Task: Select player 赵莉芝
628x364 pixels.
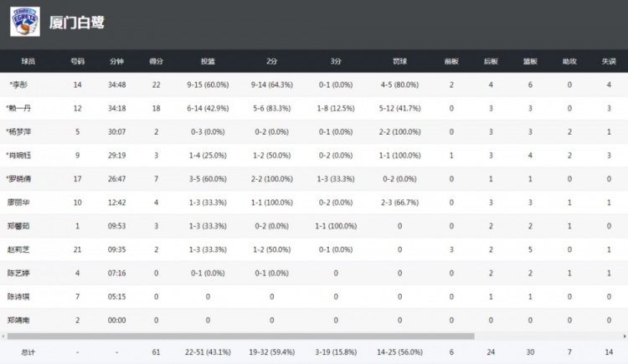Action: (18, 249)
